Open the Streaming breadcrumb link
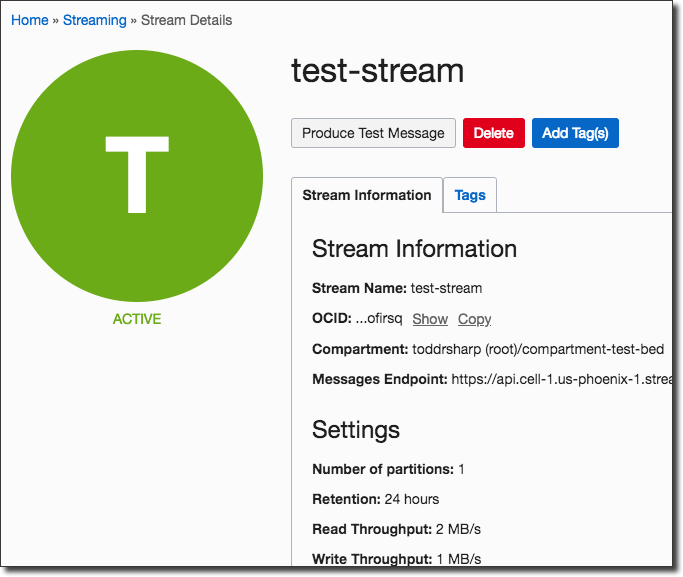683x577 pixels. [94, 20]
